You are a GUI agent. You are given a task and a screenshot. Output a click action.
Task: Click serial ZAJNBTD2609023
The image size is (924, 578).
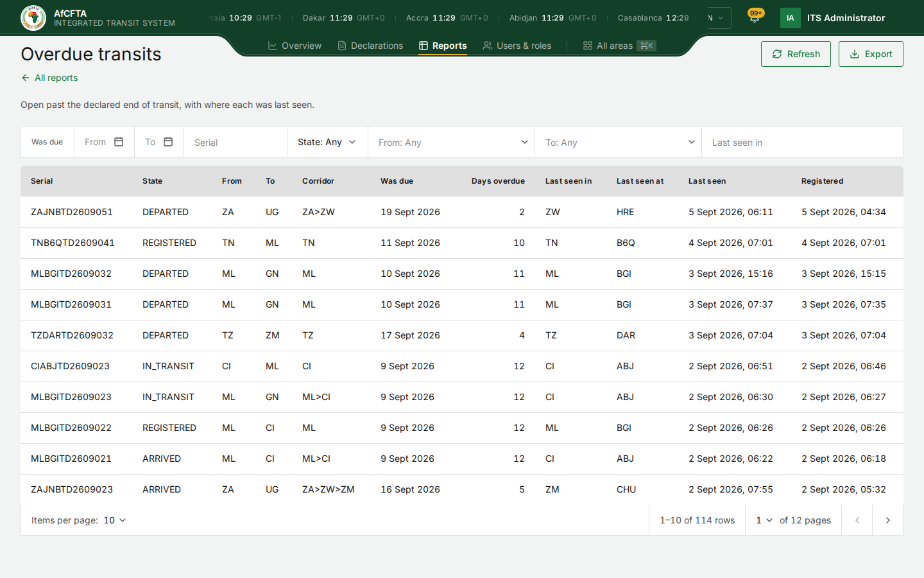72,489
